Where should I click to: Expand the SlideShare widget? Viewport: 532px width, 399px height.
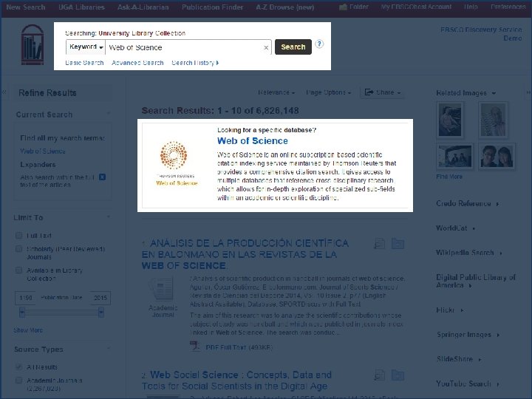click(x=480, y=359)
